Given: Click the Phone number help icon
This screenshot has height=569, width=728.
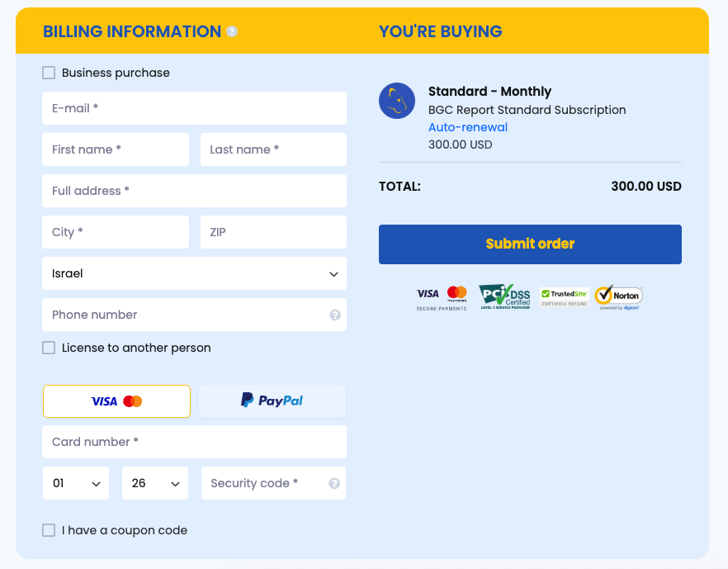Looking at the screenshot, I should click(x=335, y=315).
